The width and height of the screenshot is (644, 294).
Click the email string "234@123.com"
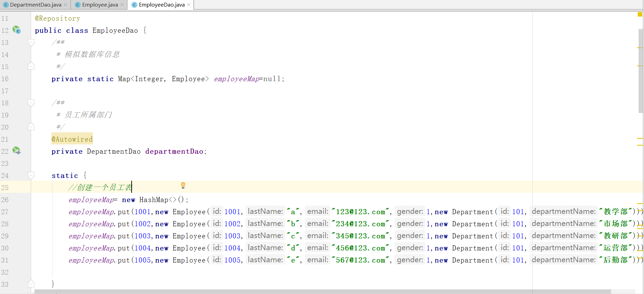pyautogui.click(x=360, y=224)
